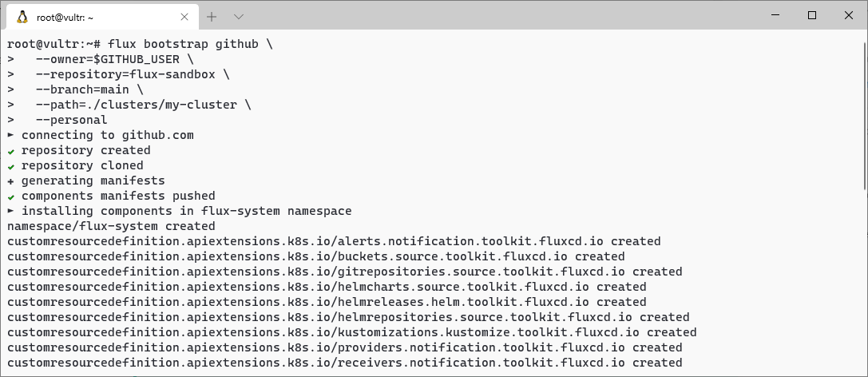The image size is (868, 377).
Task: Click green check beside components manifests pushed
Action: click(x=11, y=196)
